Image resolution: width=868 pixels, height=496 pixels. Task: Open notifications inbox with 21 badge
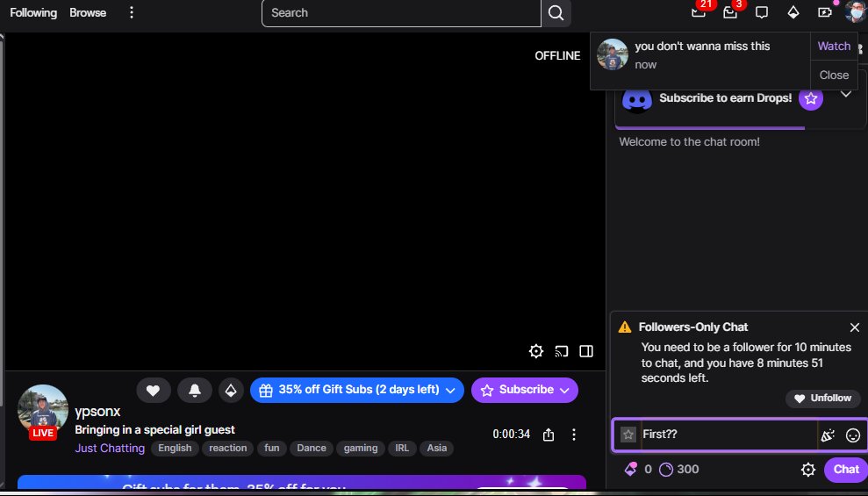[x=699, y=12]
